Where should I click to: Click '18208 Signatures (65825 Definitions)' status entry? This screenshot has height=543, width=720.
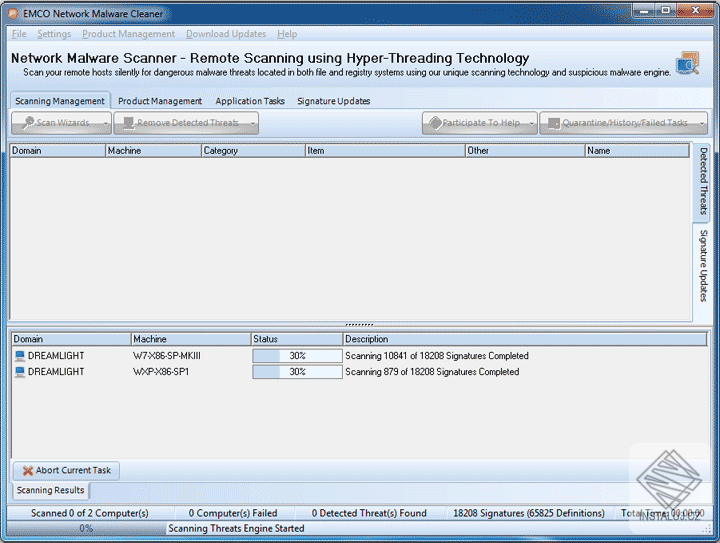click(x=529, y=513)
